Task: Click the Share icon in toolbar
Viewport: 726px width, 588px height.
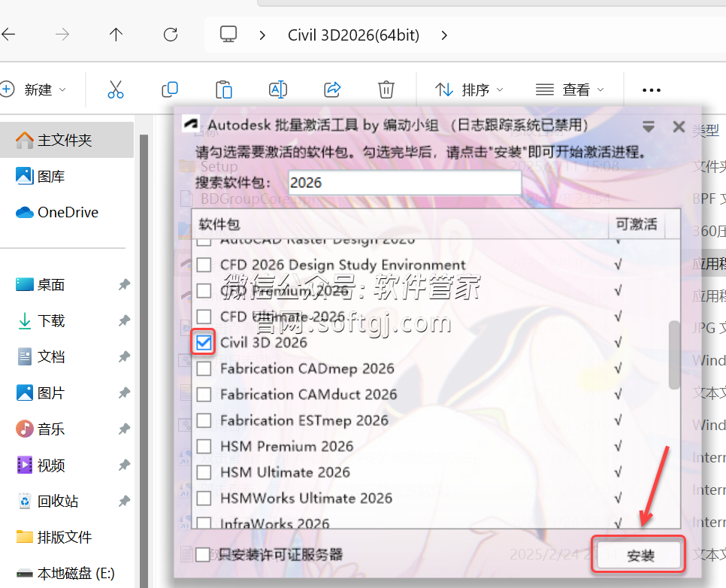Action: [x=332, y=89]
